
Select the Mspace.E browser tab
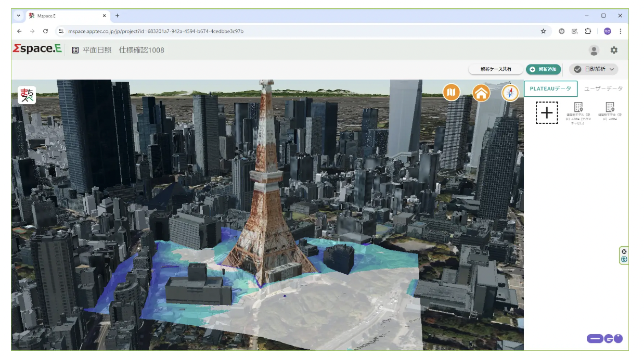67,16
